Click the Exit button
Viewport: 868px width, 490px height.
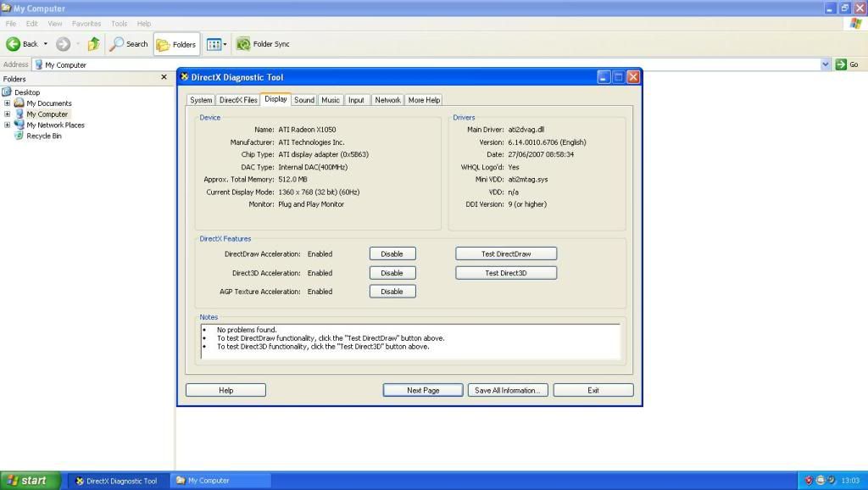(x=593, y=390)
